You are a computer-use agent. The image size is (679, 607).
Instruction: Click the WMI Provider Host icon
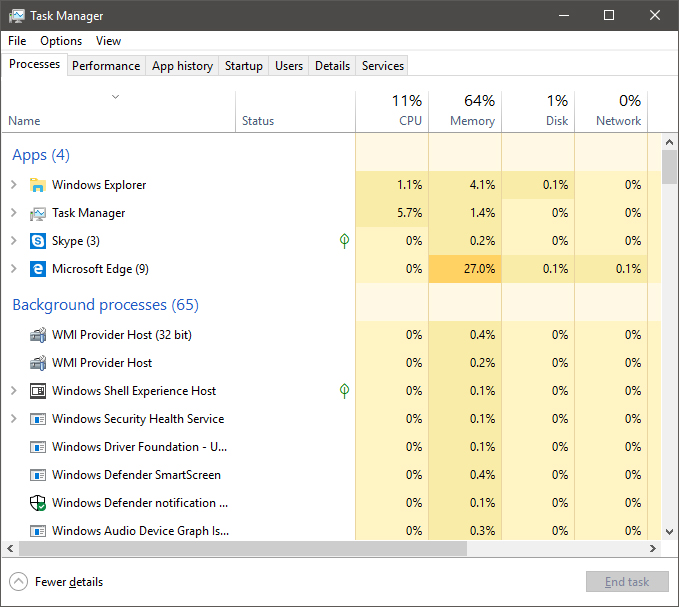tap(38, 363)
